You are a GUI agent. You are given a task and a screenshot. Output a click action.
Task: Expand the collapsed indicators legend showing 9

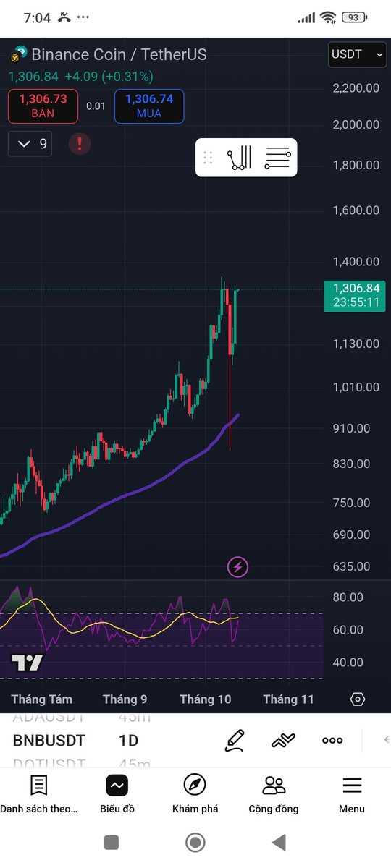pyautogui.click(x=30, y=144)
